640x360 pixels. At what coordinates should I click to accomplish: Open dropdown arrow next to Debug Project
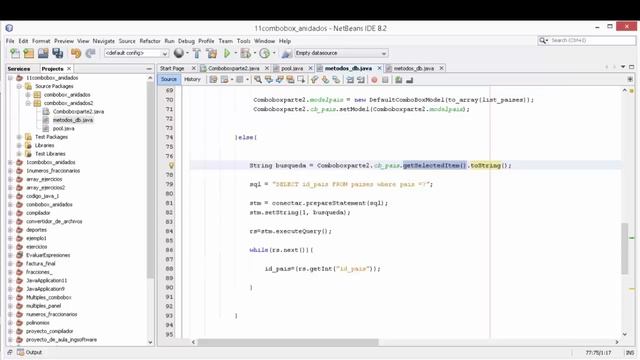click(255, 53)
